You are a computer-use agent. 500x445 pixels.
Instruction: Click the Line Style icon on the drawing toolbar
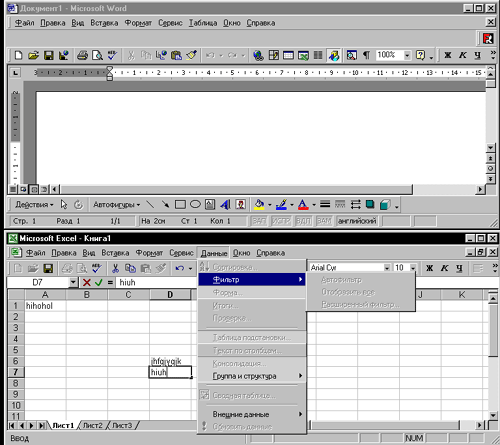click(325, 204)
